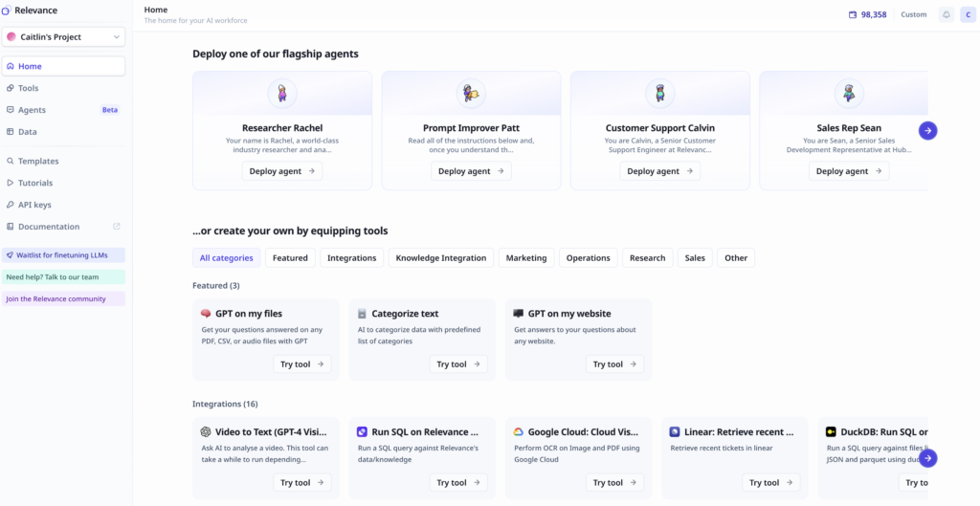980x506 pixels.
Task: Try tool Run SQL on Relevance
Action: click(x=458, y=482)
